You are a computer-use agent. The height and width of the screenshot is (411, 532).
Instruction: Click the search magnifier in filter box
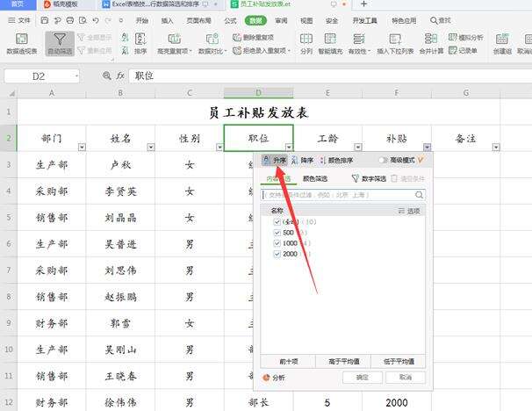tap(419, 195)
